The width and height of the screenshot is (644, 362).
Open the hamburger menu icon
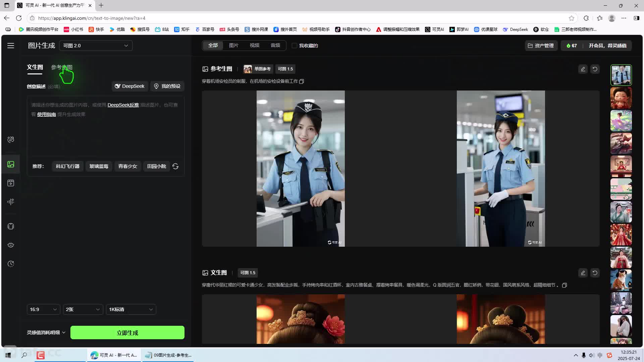11,46
